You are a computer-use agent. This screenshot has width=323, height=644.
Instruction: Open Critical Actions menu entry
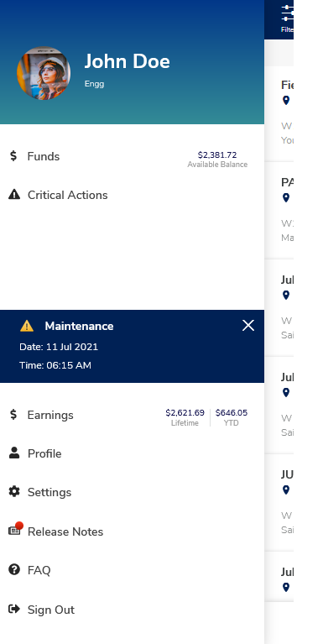(133, 195)
